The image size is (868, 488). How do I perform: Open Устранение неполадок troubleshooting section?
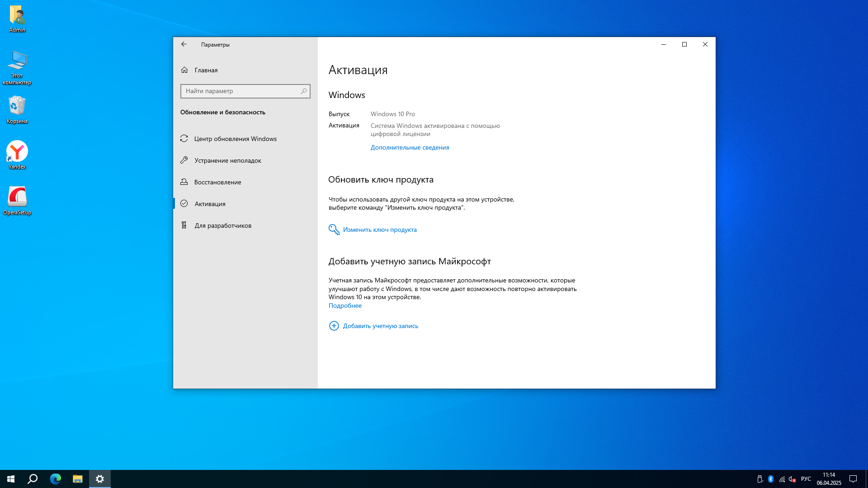(227, 160)
